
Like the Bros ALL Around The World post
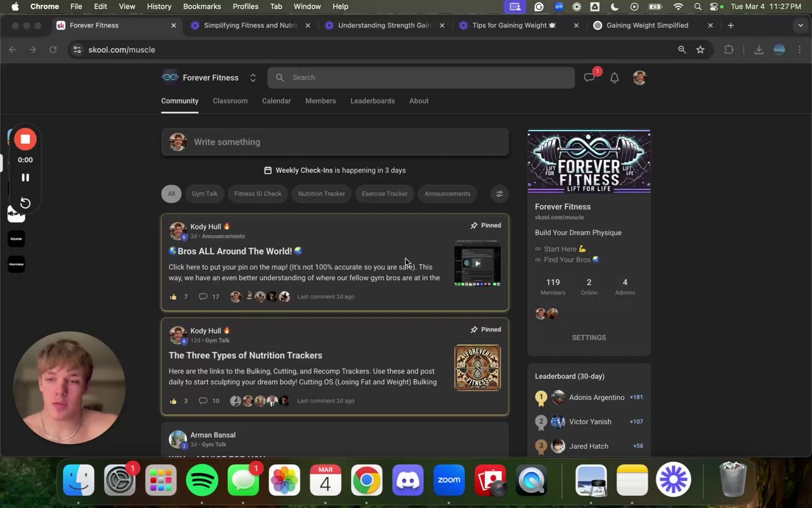173,297
